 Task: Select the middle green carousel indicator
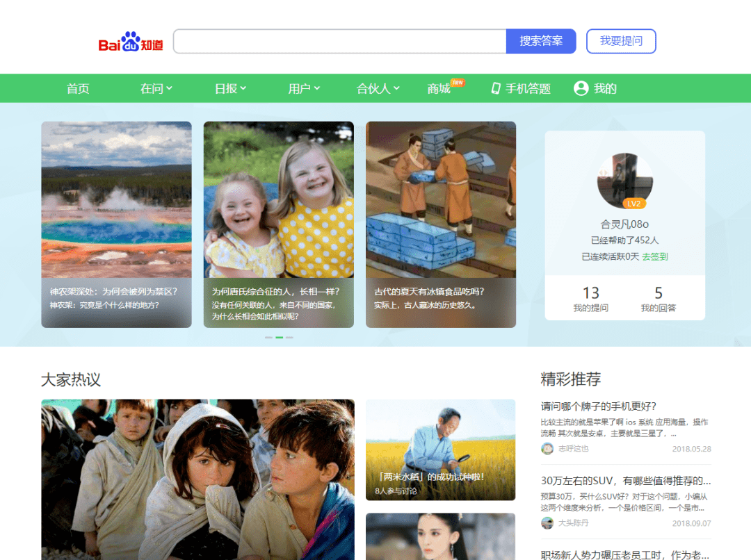[x=280, y=338]
